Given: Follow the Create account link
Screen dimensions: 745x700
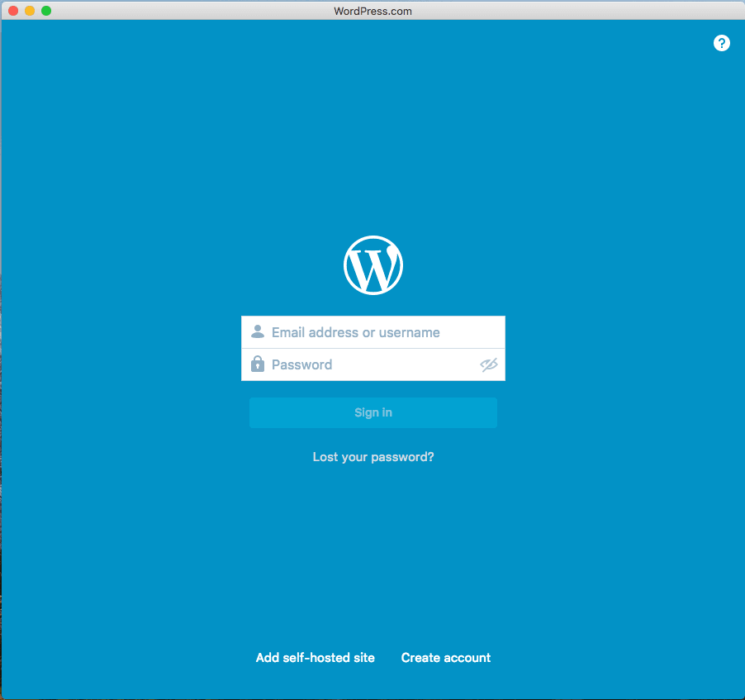Looking at the screenshot, I should click(x=446, y=658).
